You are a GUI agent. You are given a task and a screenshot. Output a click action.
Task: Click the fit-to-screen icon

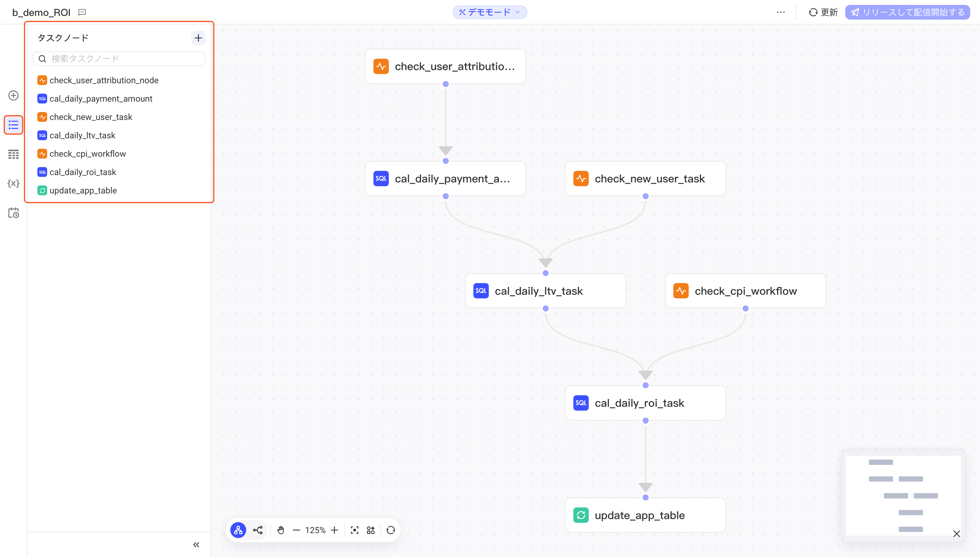[x=355, y=530]
